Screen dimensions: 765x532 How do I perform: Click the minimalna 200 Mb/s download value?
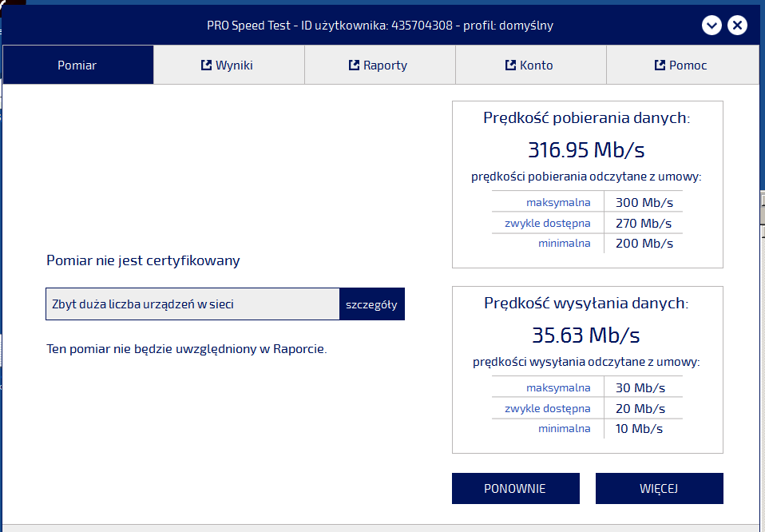pyautogui.click(x=644, y=244)
